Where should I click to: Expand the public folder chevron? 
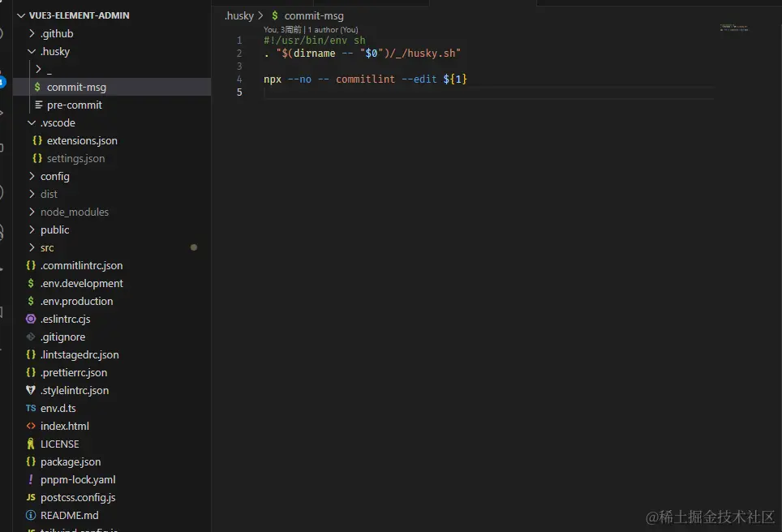(x=32, y=230)
